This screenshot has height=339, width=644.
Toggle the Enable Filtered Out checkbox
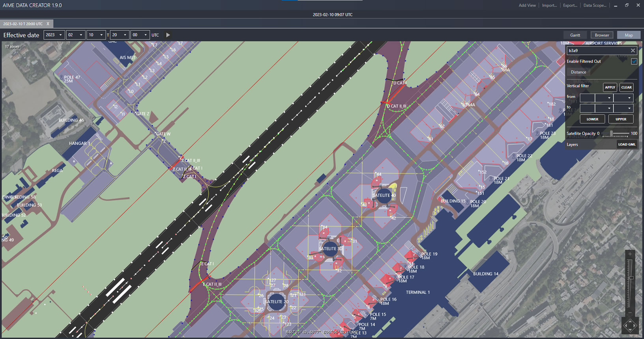click(634, 61)
